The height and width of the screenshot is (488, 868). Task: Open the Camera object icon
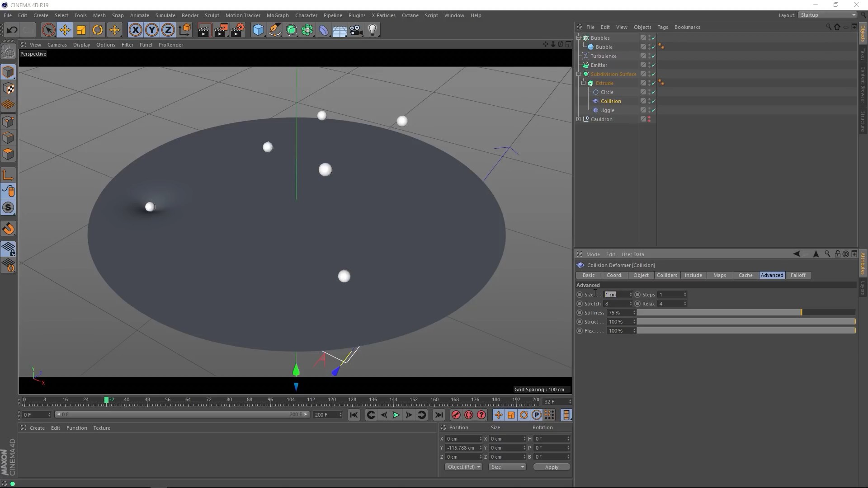pos(356,30)
